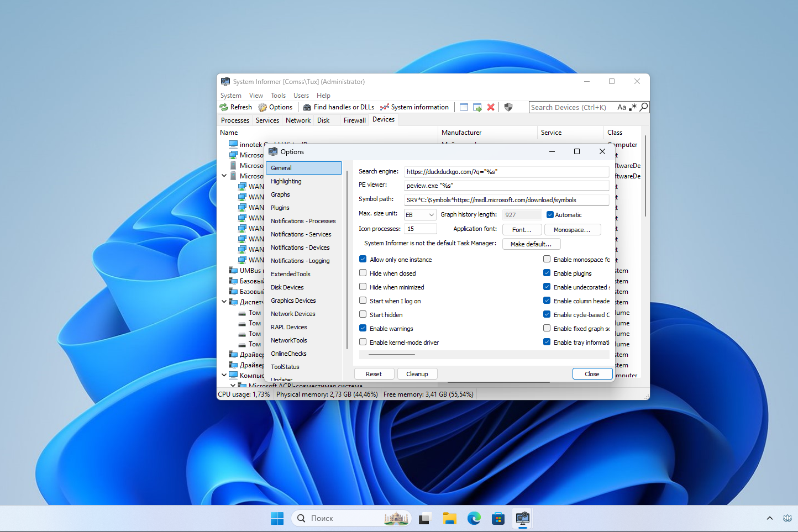Click the find window icon
Image resolution: width=798 pixels, height=532 pixels.
464,107
